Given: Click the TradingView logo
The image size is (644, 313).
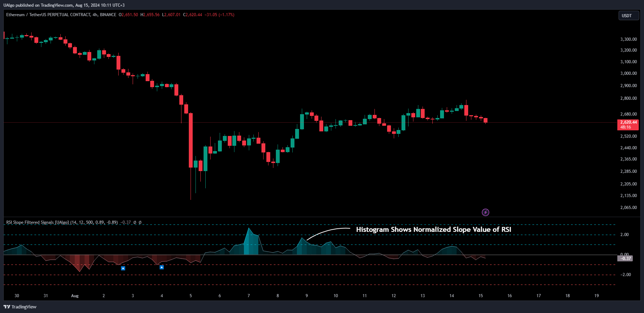Looking at the screenshot, I should pos(20,307).
